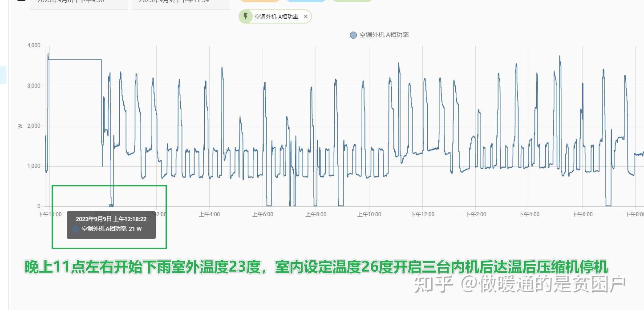Click the blue pill button above the chart
This screenshot has height=310, width=644.
[x=306, y=1]
